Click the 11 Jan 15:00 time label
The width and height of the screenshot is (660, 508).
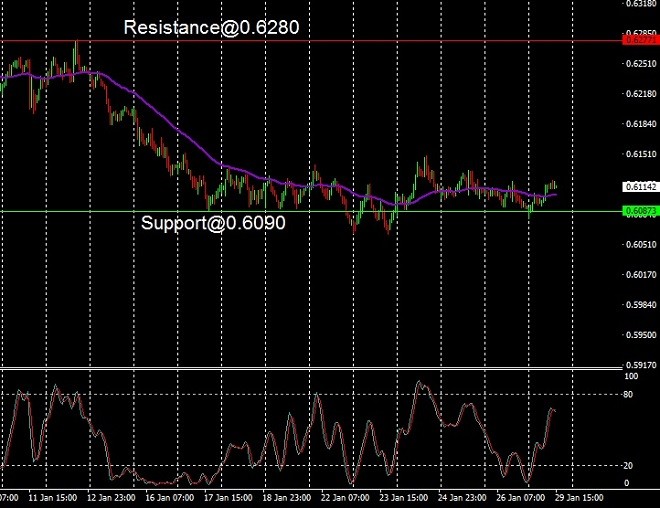tap(53, 498)
